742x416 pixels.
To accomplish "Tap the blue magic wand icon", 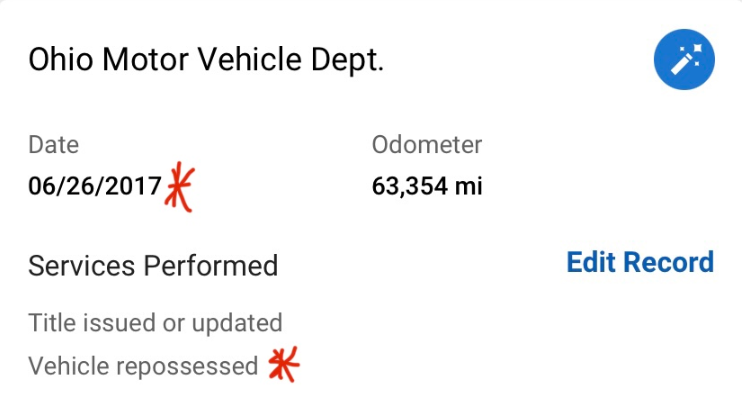I will point(684,59).
